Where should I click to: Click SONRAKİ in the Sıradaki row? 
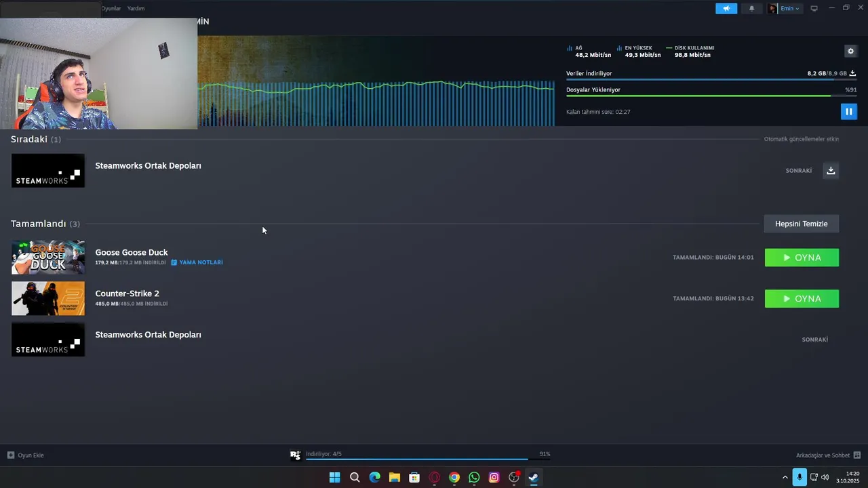click(x=799, y=171)
